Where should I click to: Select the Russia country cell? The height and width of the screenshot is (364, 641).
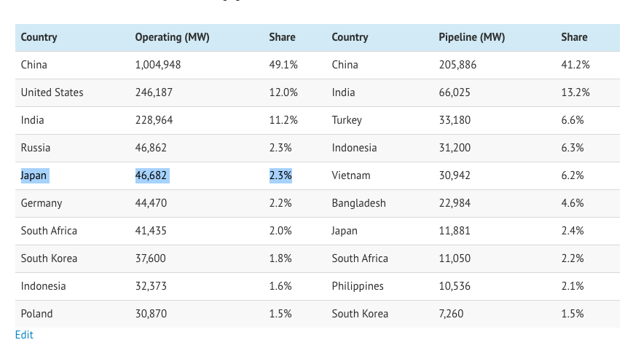coord(36,148)
